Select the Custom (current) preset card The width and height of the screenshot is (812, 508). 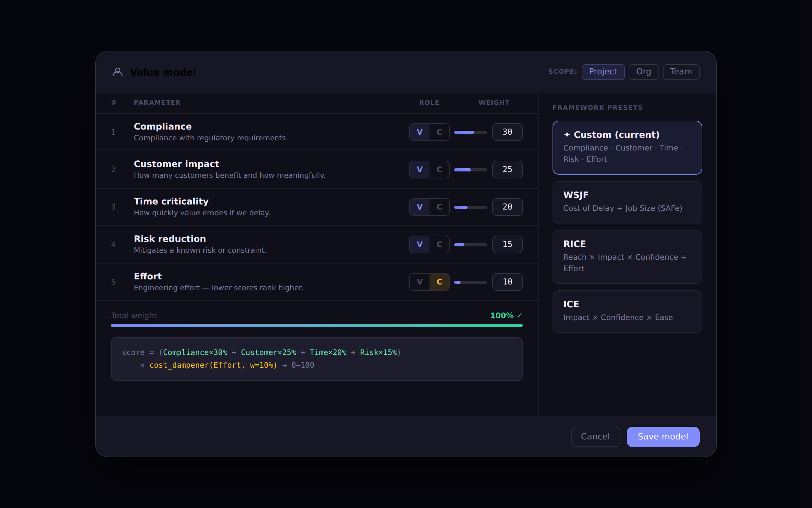click(627, 148)
